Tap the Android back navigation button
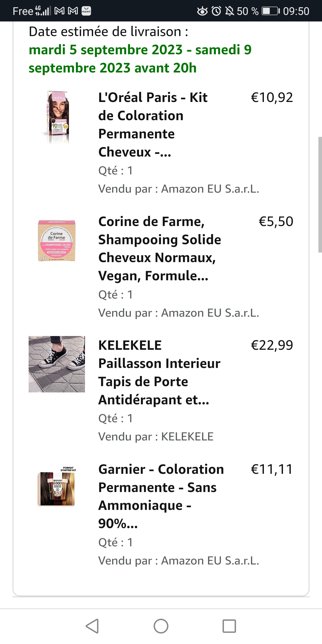This screenshot has height=644, width=322. click(92, 626)
